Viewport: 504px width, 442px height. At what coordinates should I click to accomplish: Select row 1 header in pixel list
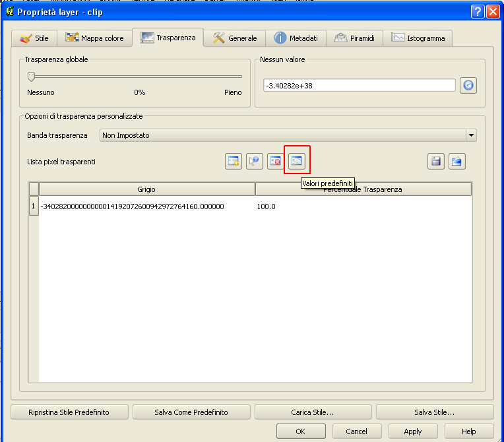pos(34,206)
